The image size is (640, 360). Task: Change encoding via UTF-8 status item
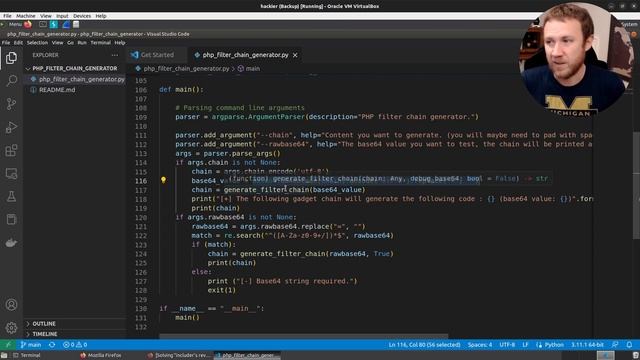(x=507, y=345)
